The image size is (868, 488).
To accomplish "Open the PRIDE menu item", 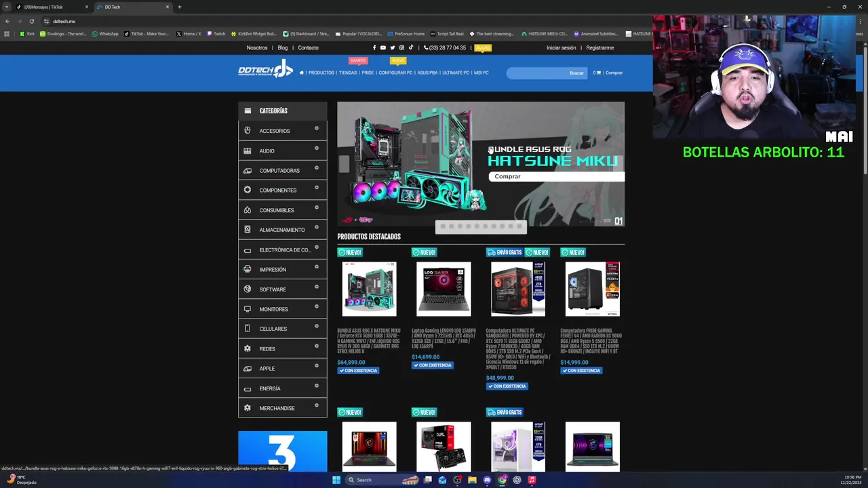I will point(368,73).
